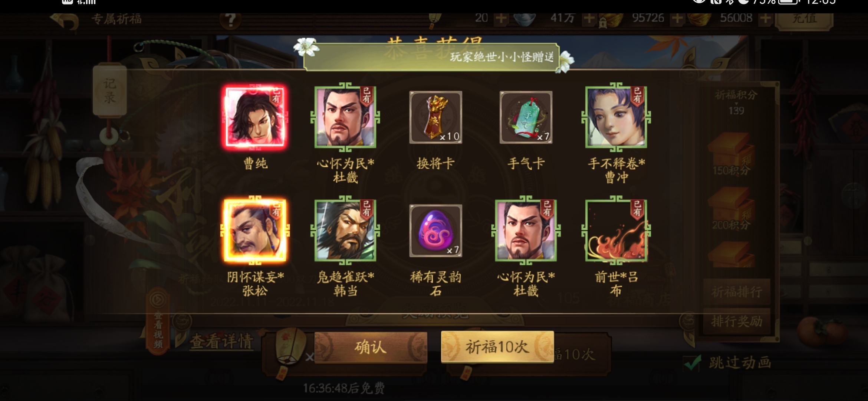Click the 查看详情 link
The width and height of the screenshot is (868, 401).
point(221,342)
